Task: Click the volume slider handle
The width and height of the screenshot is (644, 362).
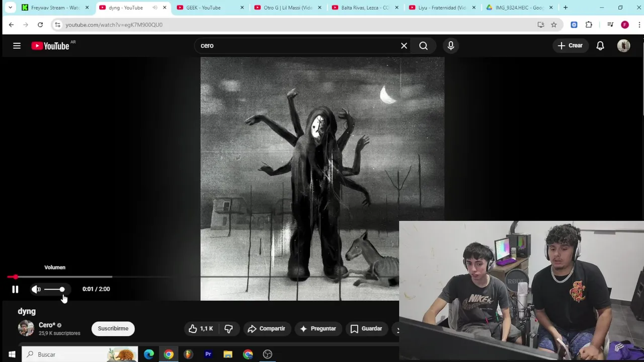Action: 62,289
